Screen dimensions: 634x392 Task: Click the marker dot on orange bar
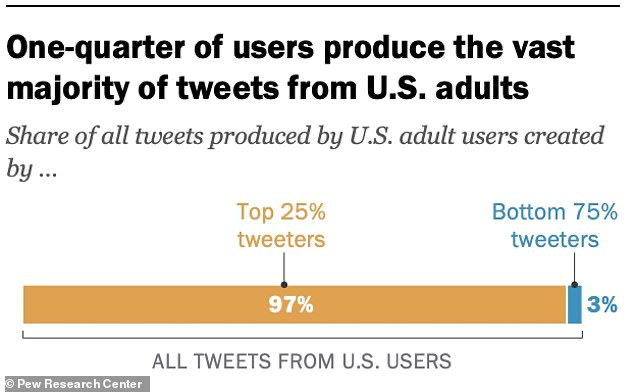(x=284, y=285)
